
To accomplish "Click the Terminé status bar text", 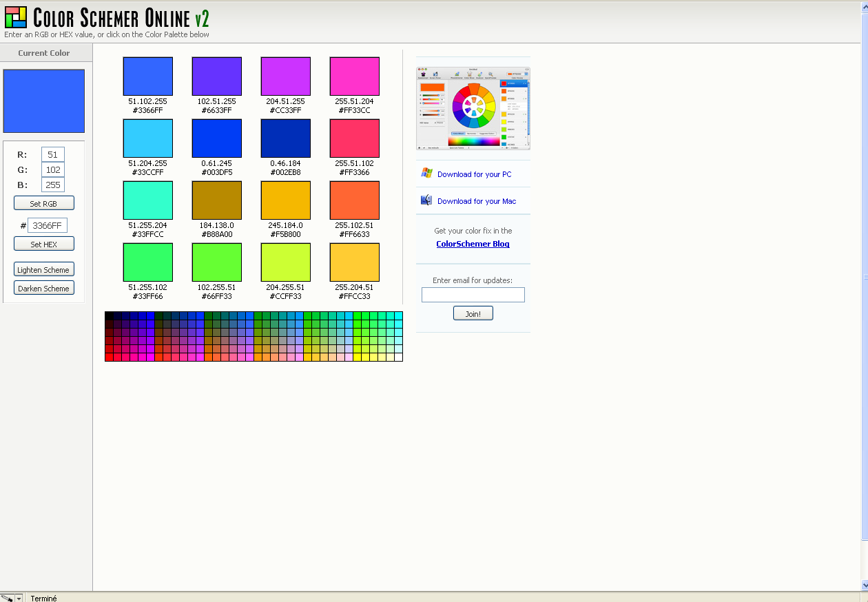I will tap(44, 599).
